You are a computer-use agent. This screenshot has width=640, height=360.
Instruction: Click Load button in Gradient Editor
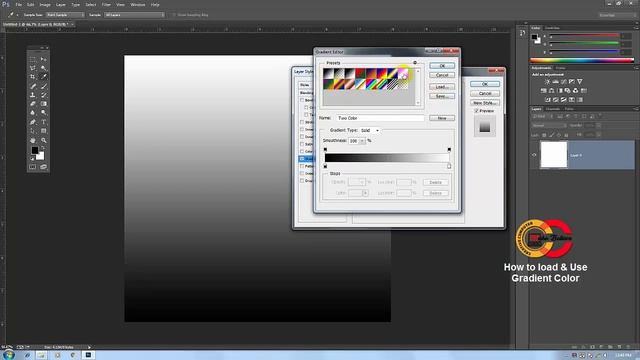[x=442, y=87]
